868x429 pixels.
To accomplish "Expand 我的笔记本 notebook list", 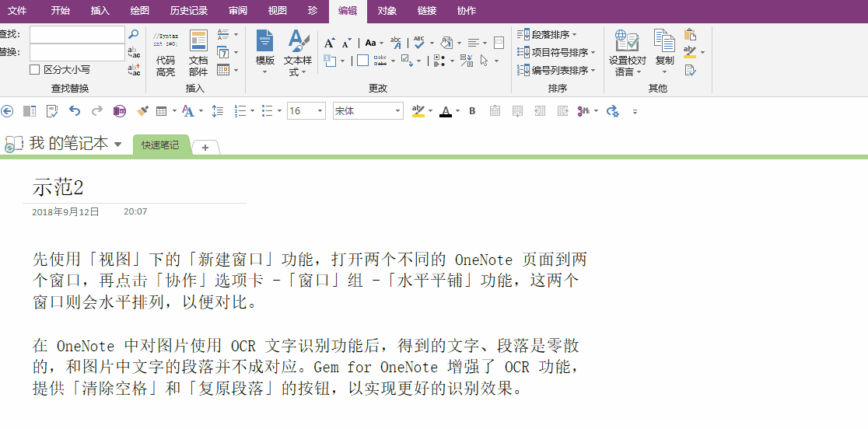I will [x=117, y=145].
